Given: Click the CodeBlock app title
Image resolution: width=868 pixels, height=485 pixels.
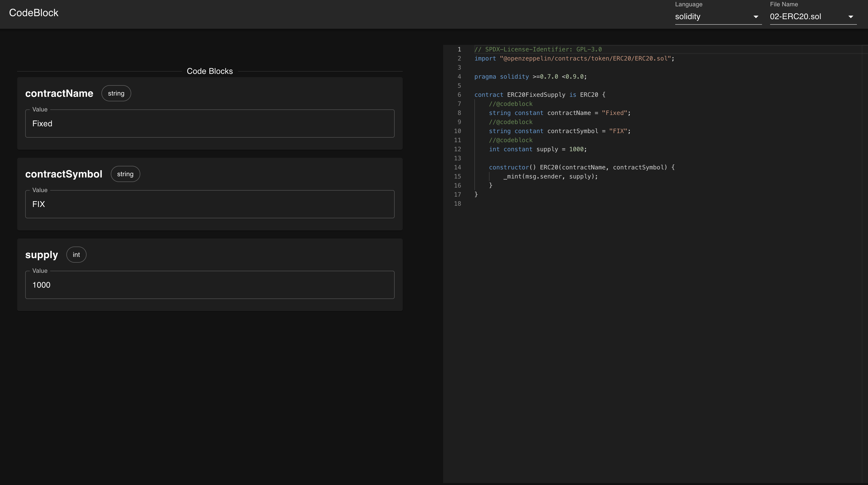Looking at the screenshot, I should tap(34, 13).
